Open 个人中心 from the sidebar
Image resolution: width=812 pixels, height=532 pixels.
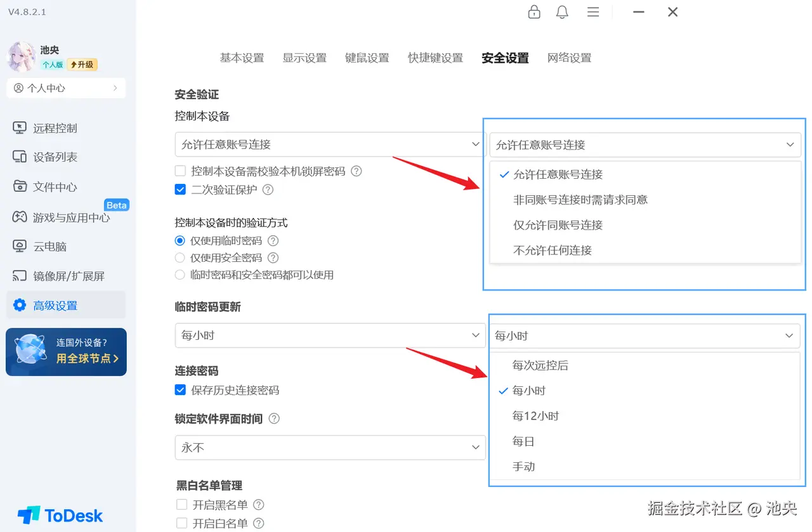tap(65, 88)
